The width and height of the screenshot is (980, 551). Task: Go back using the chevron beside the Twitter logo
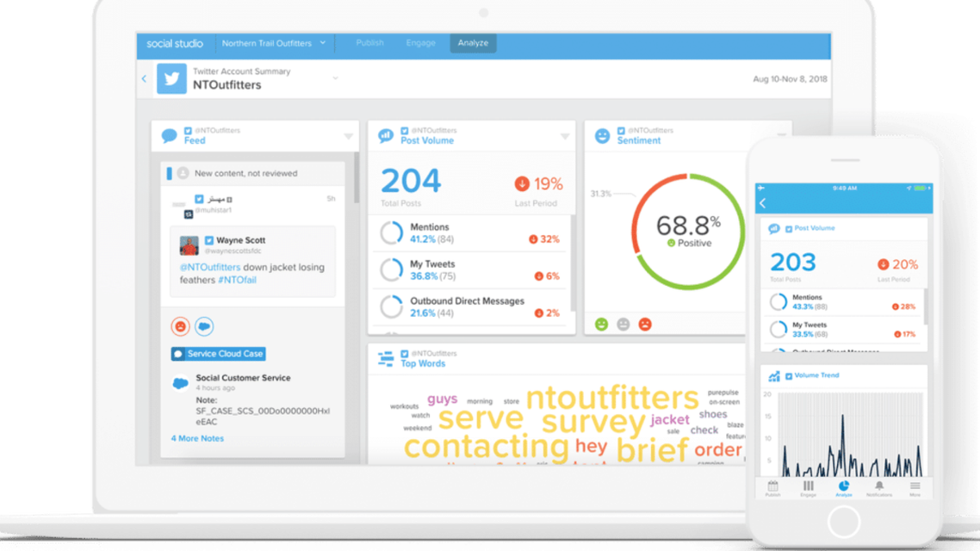pyautogui.click(x=145, y=78)
